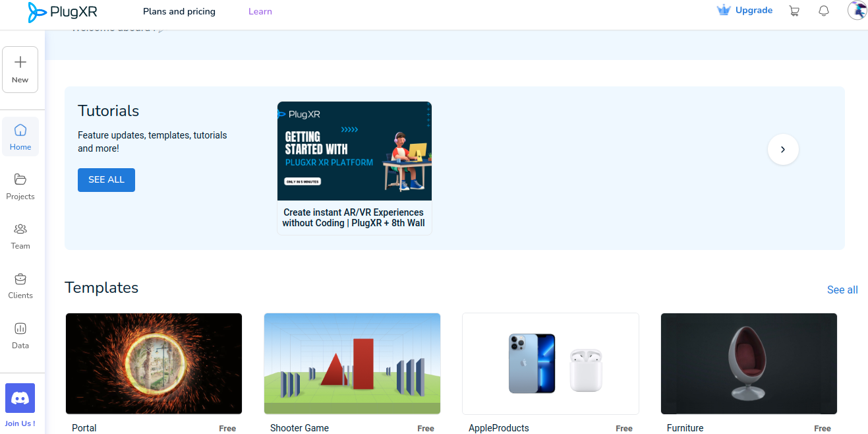This screenshot has width=868, height=434.
Task: Open the Home section in the sidebar
Action: (x=20, y=136)
